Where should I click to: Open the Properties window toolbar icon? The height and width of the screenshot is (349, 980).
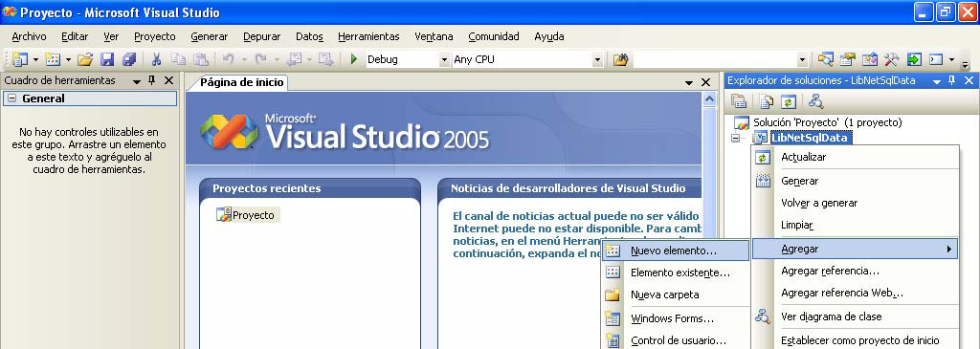click(848, 59)
